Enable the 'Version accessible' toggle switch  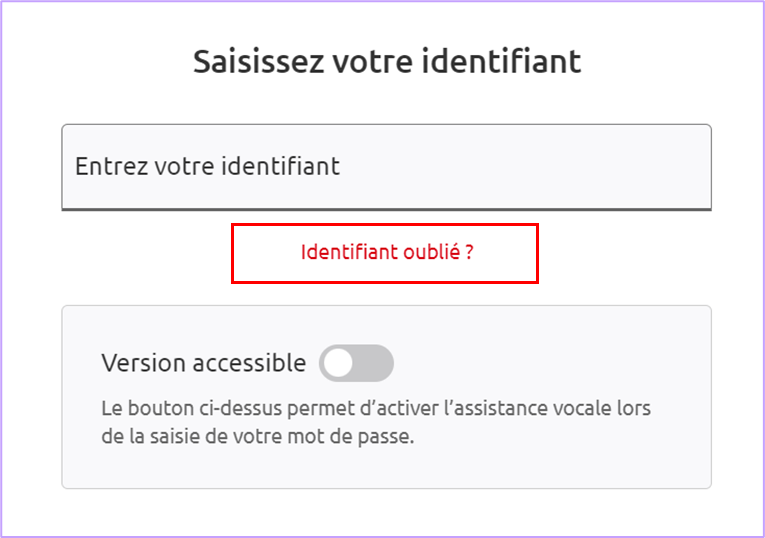356,364
